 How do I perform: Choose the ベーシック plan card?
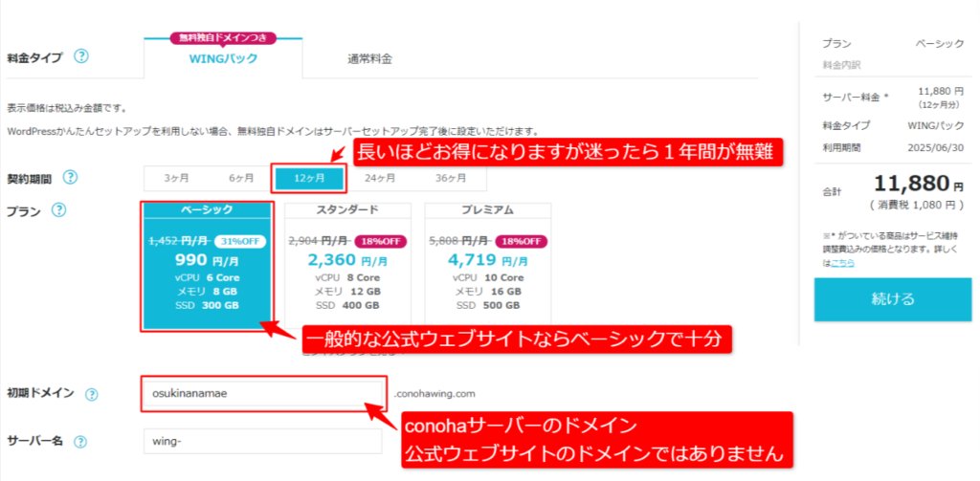coord(208,266)
